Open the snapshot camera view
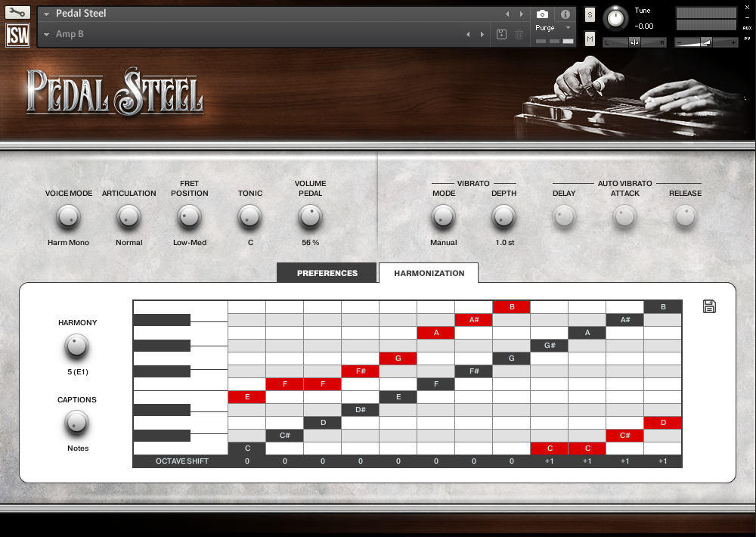This screenshot has height=537, width=756. point(542,14)
